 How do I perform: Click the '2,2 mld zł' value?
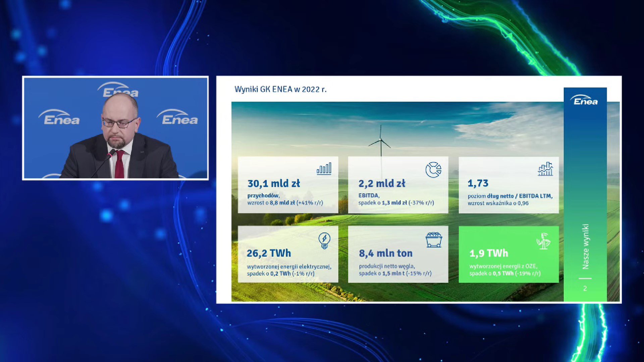click(x=382, y=184)
